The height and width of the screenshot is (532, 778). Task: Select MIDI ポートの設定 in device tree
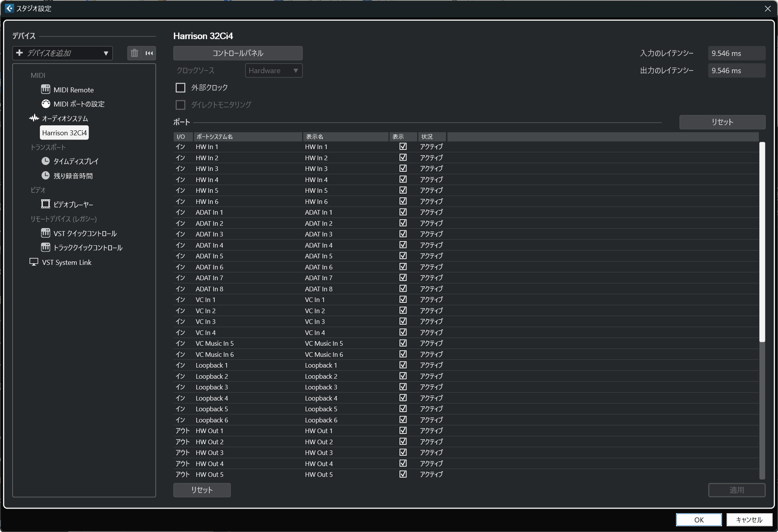coord(79,104)
